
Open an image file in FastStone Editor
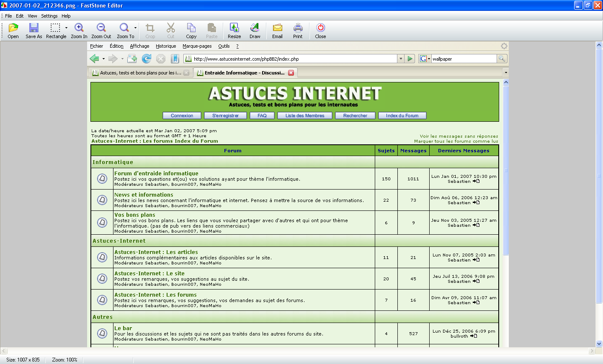(13, 29)
